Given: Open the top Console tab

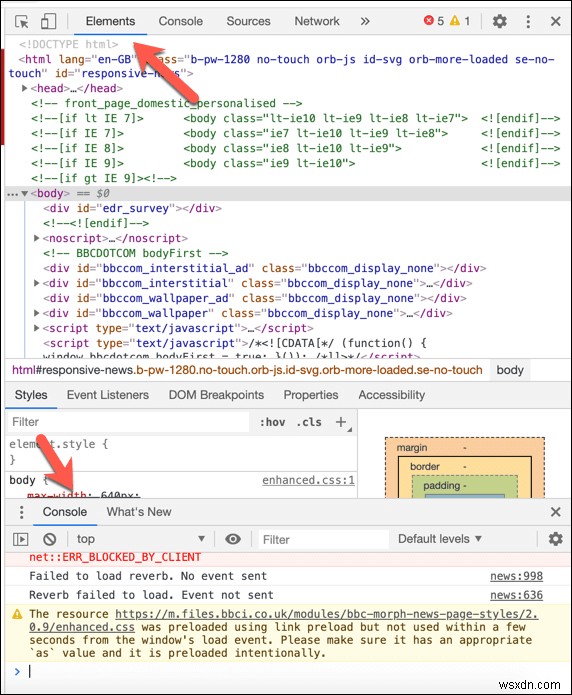Looking at the screenshot, I should tap(180, 21).
